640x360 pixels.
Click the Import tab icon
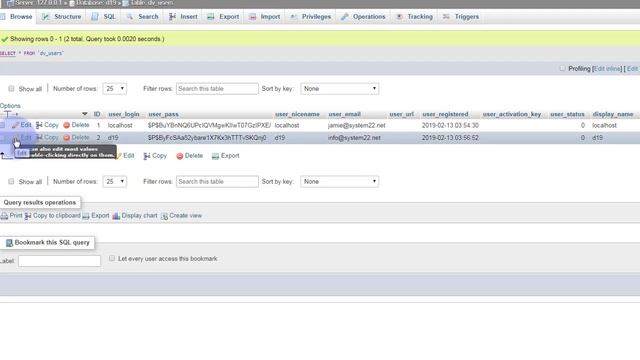(x=253, y=17)
